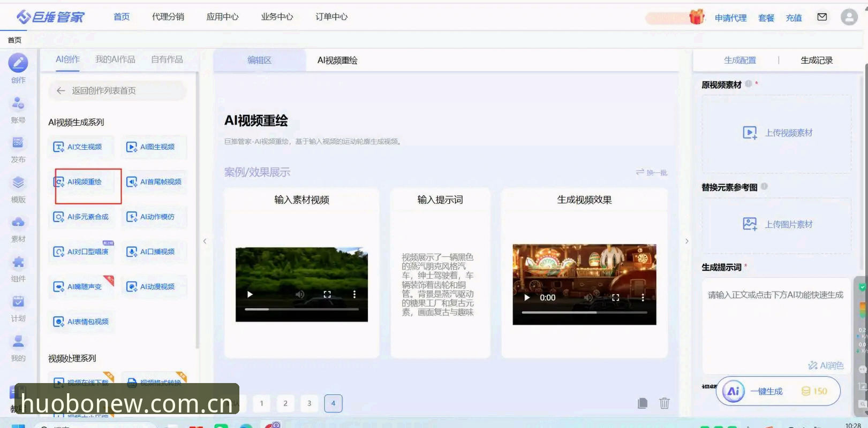Select the AI图生视频 tool
The height and width of the screenshot is (428, 868).
(x=154, y=147)
